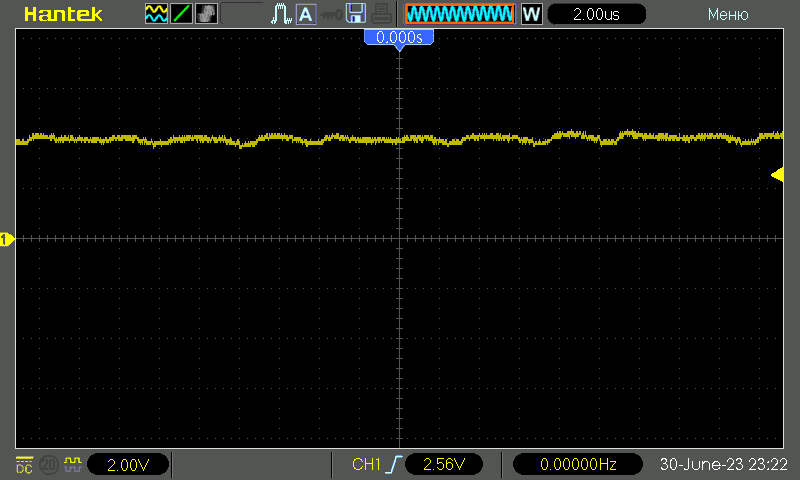The width and height of the screenshot is (800, 480).
Task: Open the Меню menu
Action: pos(728,14)
